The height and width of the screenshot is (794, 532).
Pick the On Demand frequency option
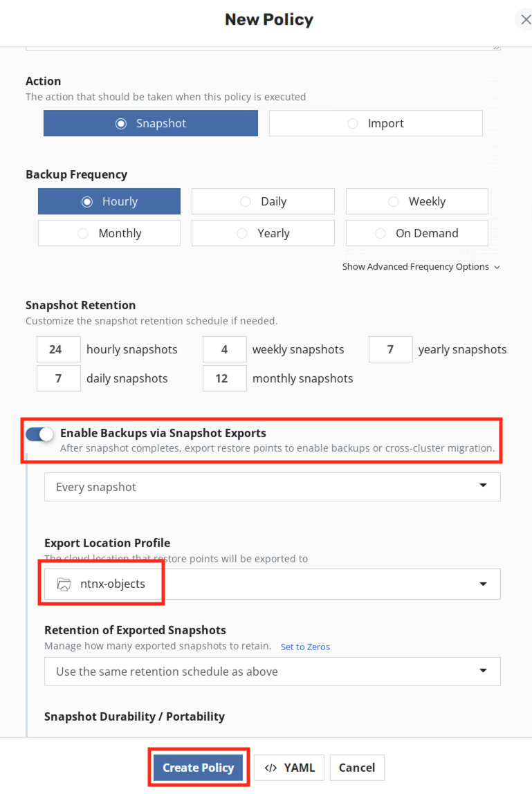416,233
